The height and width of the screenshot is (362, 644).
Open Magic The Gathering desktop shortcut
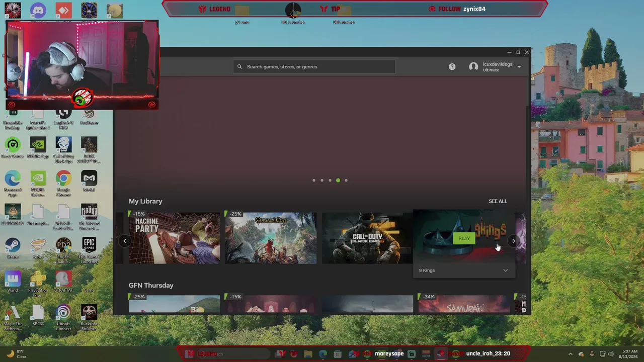click(13, 317)
